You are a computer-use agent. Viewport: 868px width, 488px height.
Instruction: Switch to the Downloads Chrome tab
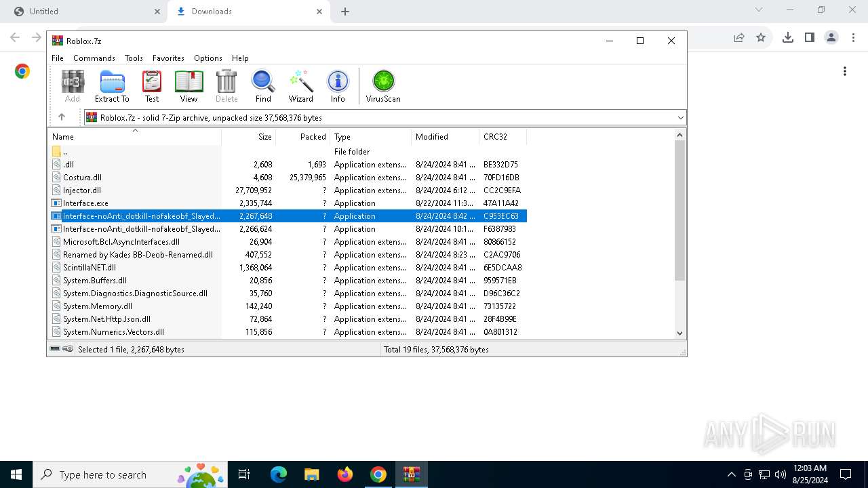pos(248,12)
